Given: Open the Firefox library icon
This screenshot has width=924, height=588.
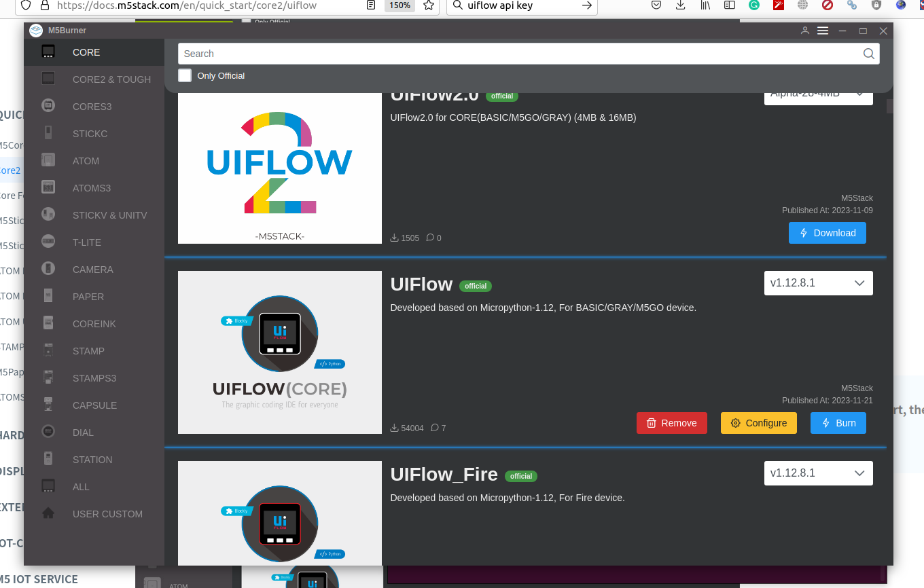Looking at the screenshot, I should [x=705, y=5].
